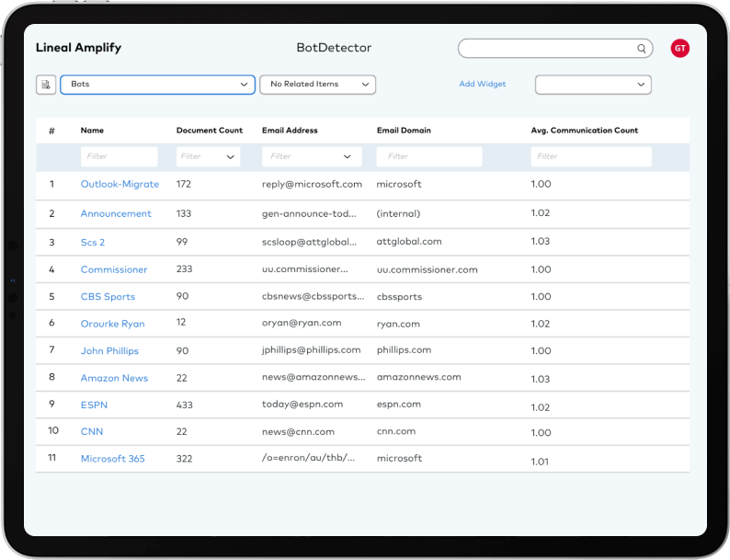Click the Add Widget link
This screenshot has width=730, height=560.
click(483, 85)
